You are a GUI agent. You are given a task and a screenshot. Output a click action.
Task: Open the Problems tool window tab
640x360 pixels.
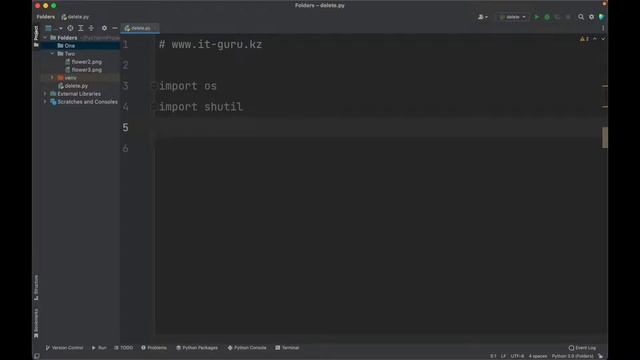pyautogui.click(x=154, y=348)
